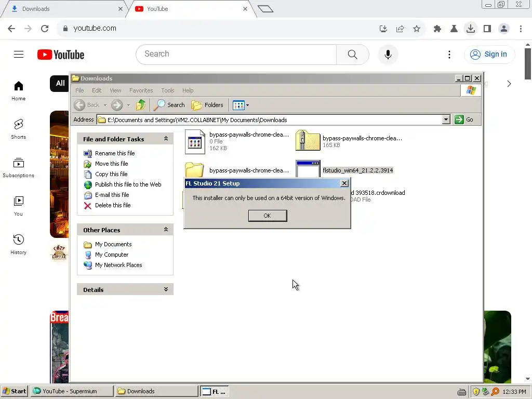Open the YouTube hamburger guide menu
Screen dimensions: 532x399
click(19, 54)
